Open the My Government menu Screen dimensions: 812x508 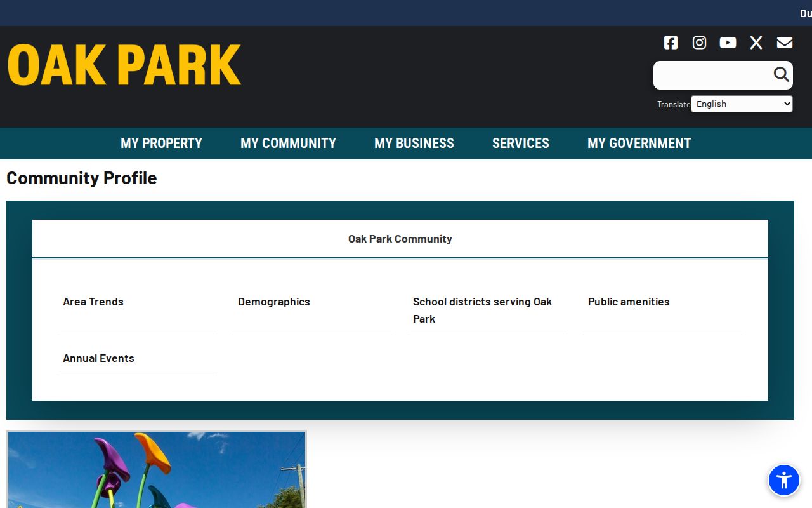coord(639,143)
